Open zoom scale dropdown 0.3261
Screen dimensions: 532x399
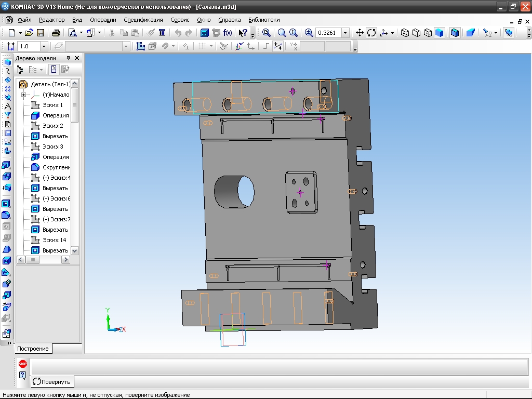pyautogui.click(x=345, y=33)
